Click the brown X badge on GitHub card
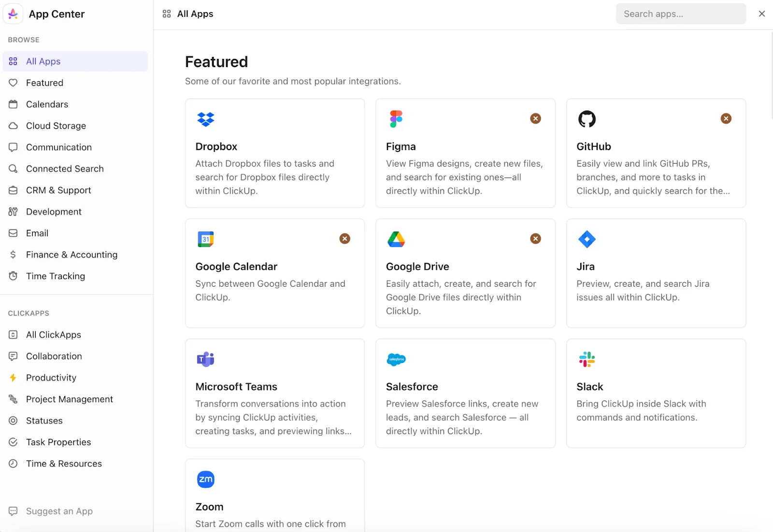 [726, 119]
